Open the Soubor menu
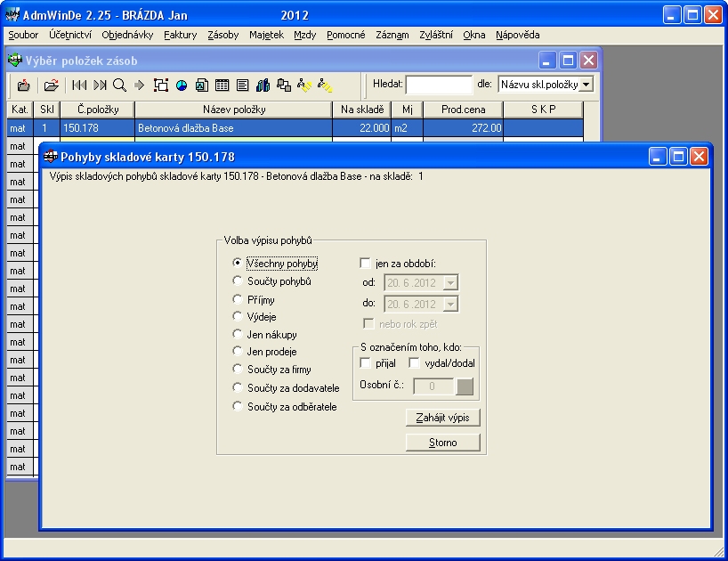The width and height of the screenshot is (728, 561). (x=23, y=35)
